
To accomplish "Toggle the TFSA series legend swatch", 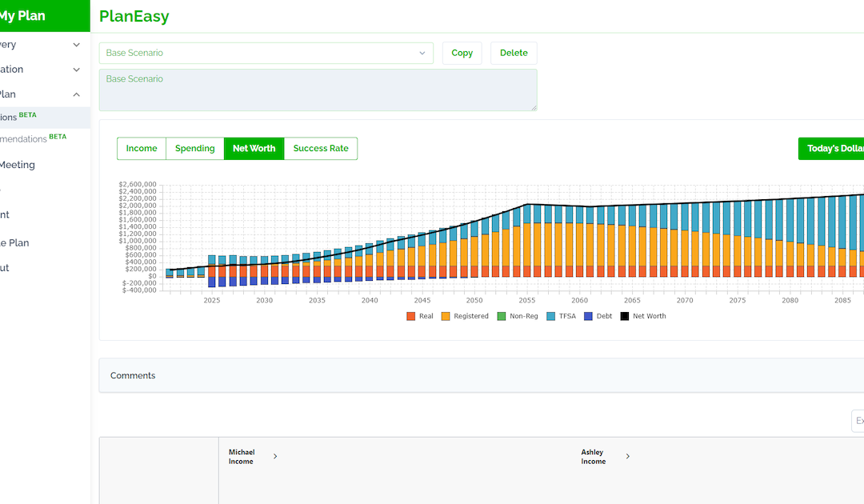I will click(x=550, y=316).
